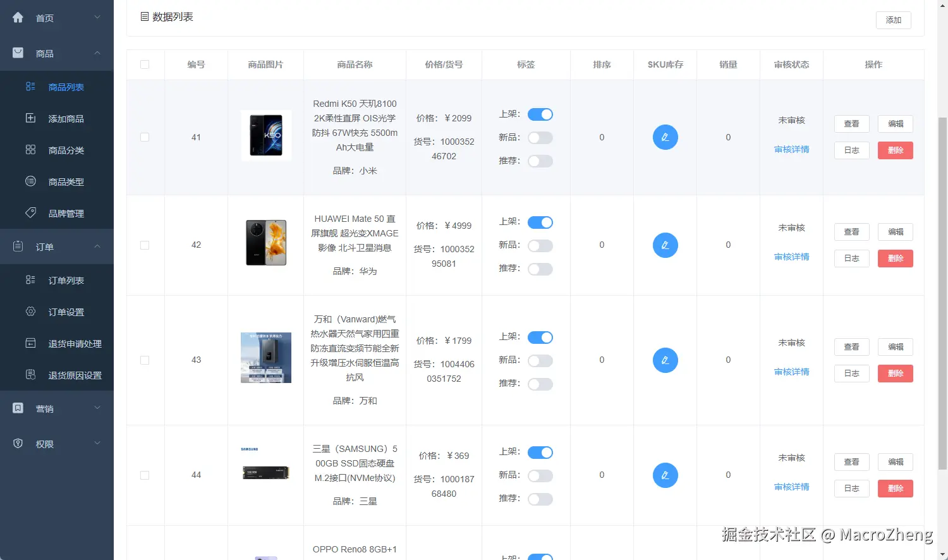Open 品牌管理 menu item
948x560 pixels.
tap(57, 214)
